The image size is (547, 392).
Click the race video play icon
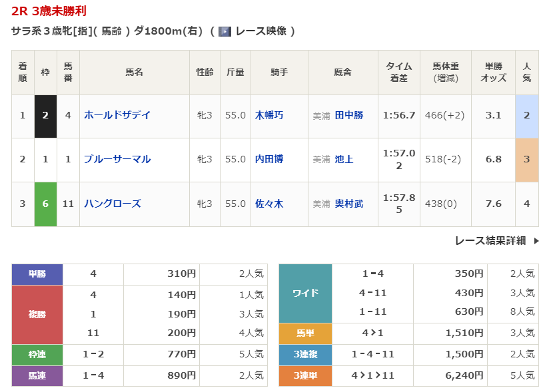225,31
